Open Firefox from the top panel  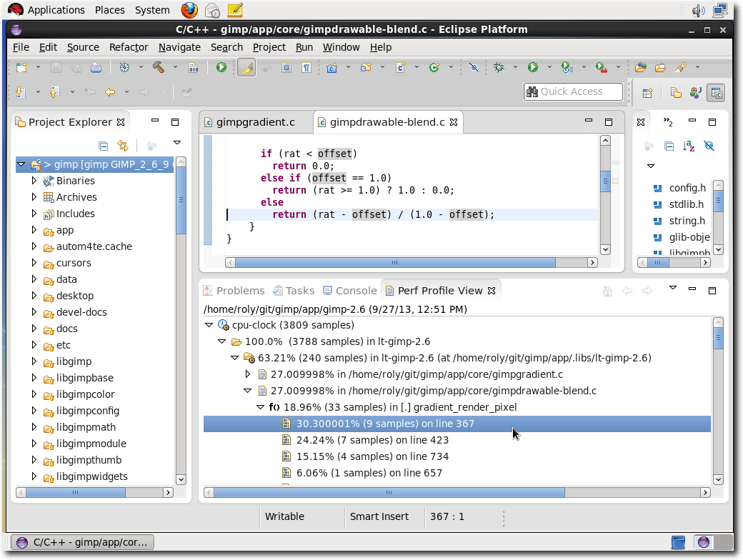pyautogui.click(x=189, y=10)
